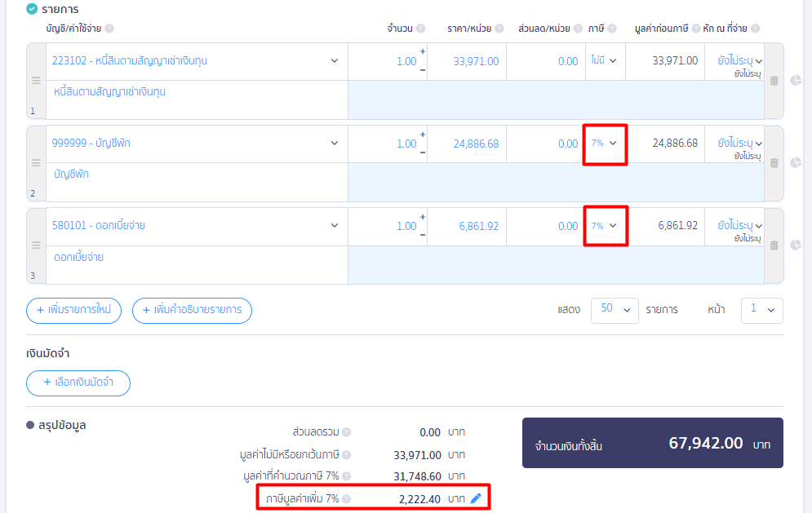The width and height of the screenshot is (812, 513).
Task: Click pie chart icon on row 1
Action: coord(796,81)
